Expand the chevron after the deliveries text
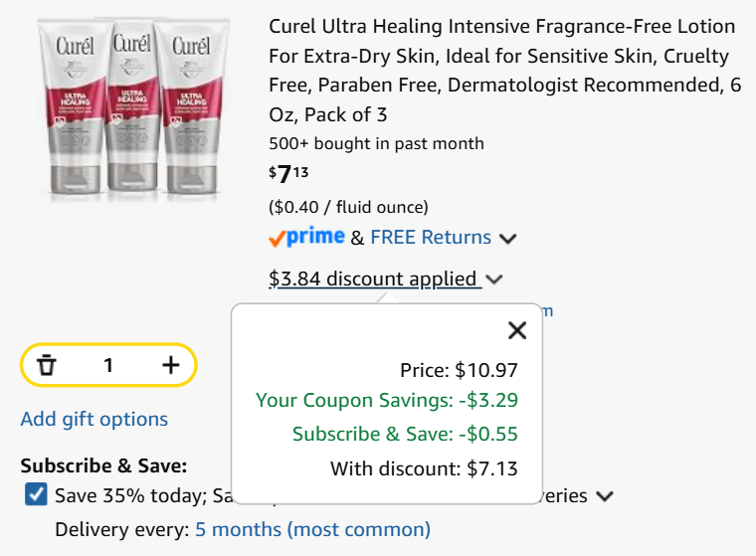The height and width of the screenshot is (556, 756). coord(605,495)
